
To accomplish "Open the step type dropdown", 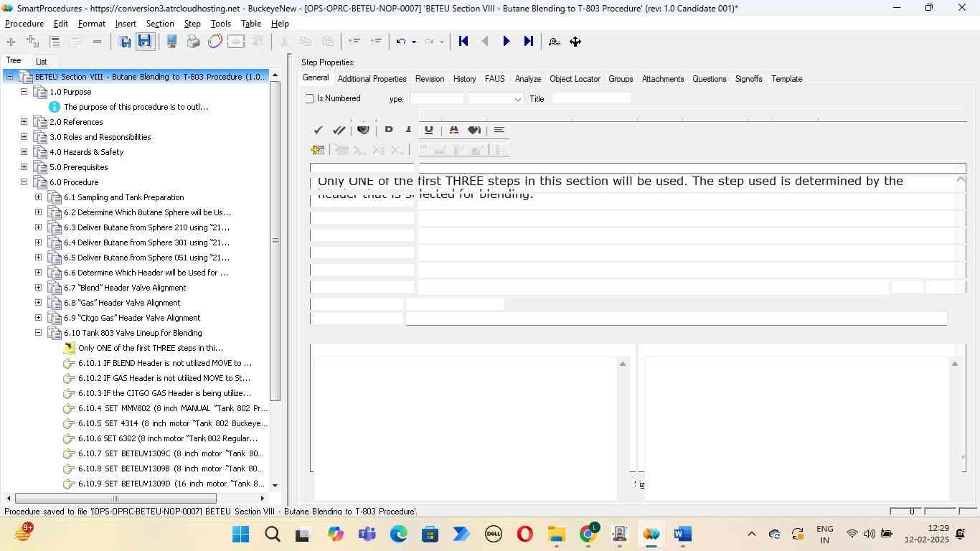I will click(517, 99).
